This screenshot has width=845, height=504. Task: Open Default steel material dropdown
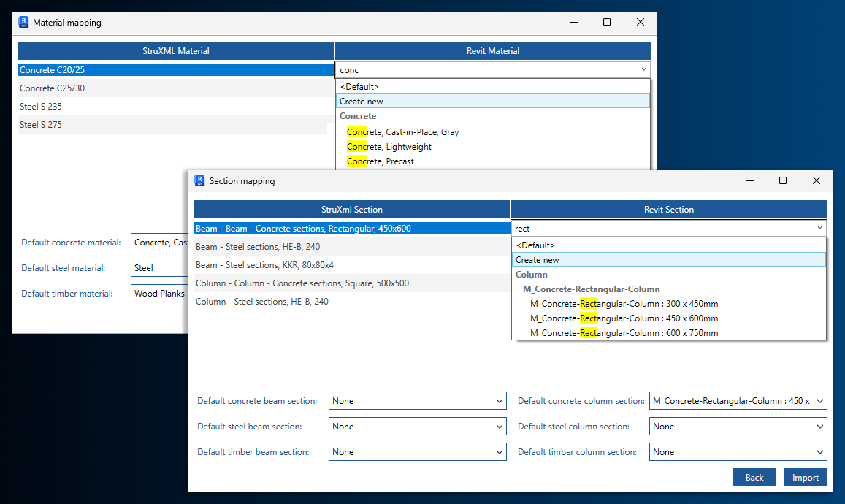coord(159,268)
